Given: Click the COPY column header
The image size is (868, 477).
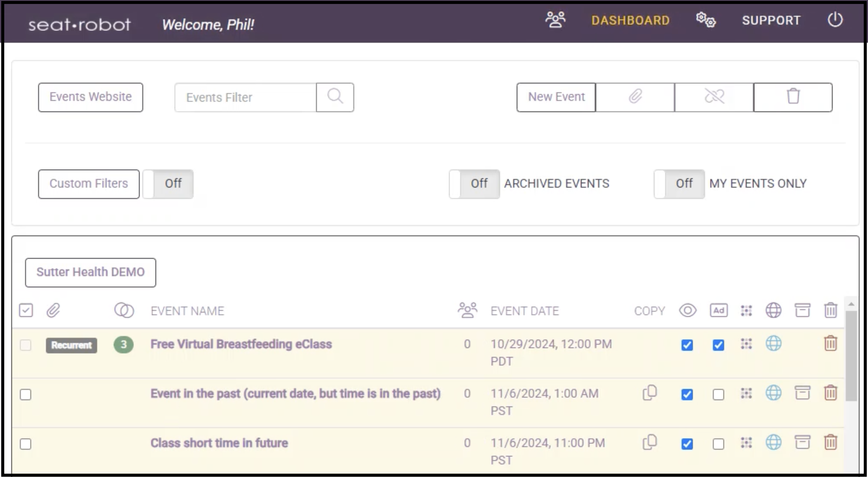Looking at the screenshot, I should (x=650, y=311).
